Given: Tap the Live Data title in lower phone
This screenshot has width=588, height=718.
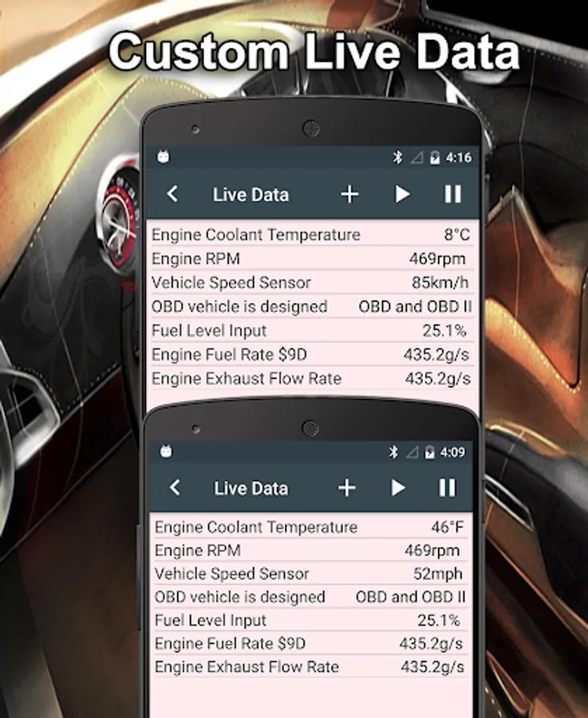Looking at the screenshot, I should (251, 488).
